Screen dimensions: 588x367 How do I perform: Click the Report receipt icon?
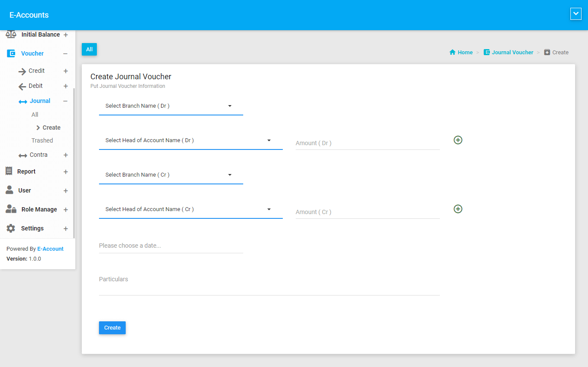[9, 171]
